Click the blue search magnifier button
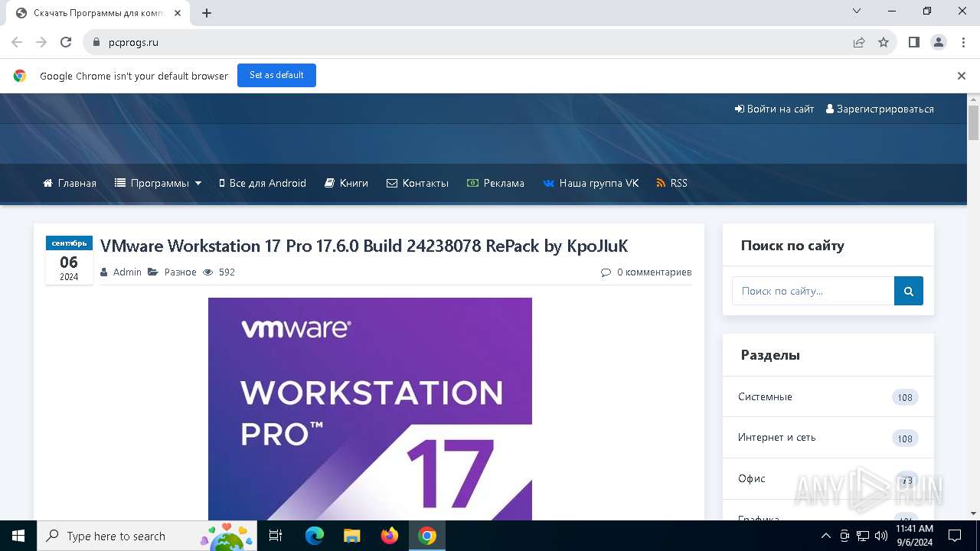Screen dimensions: 980x551 click(909, 291)
